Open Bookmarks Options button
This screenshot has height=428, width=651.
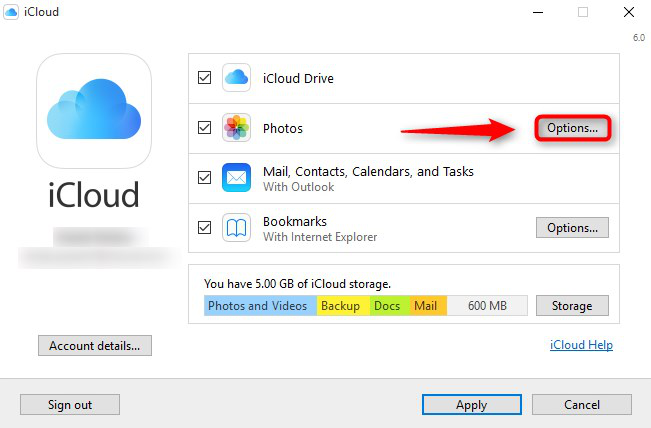click(573, 227)
